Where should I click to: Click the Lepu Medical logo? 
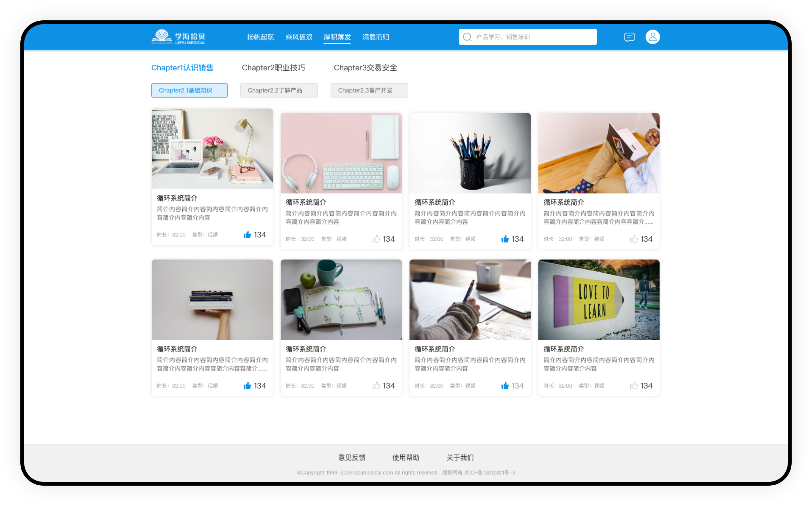point(178,37)
